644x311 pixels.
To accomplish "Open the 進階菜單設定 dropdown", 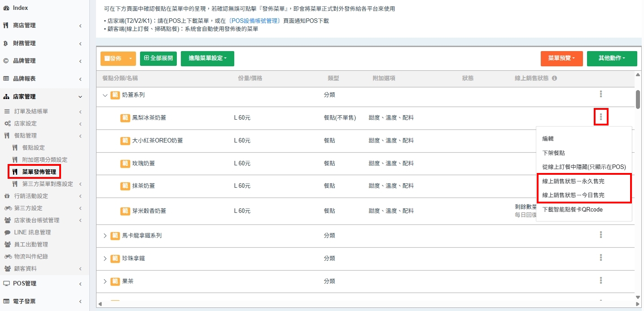I will pos(207,58).
